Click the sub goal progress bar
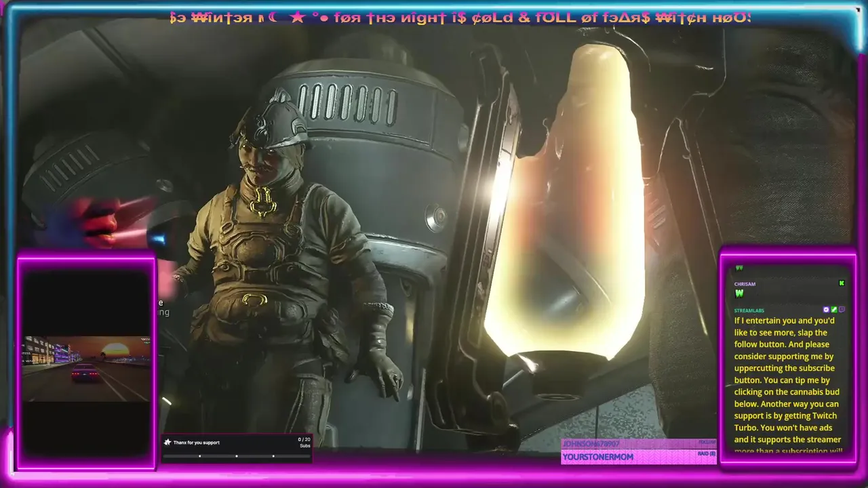868x488 pixels. click(x=237, y=456)
